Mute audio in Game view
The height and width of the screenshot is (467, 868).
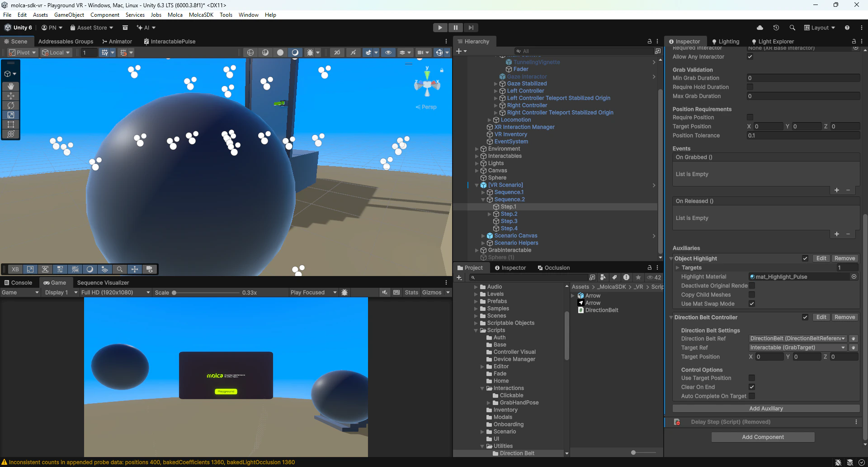[x=385, y=292]
